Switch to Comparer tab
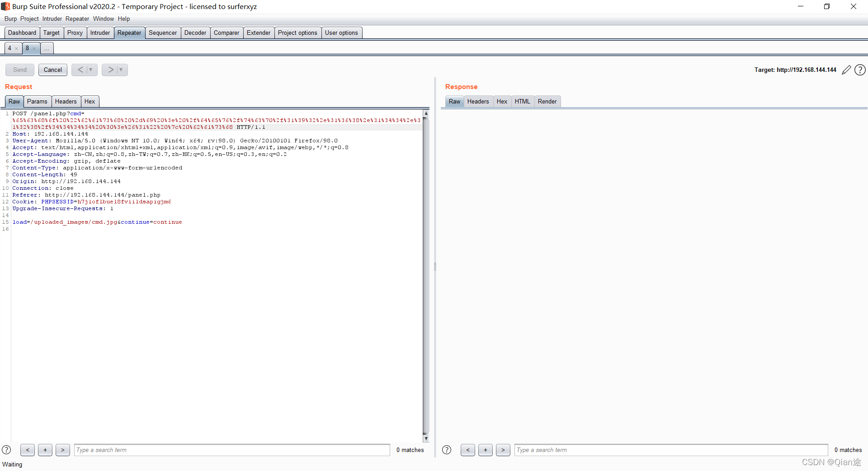Viewport: 868px width, 471px height. (x=226, y=33)
